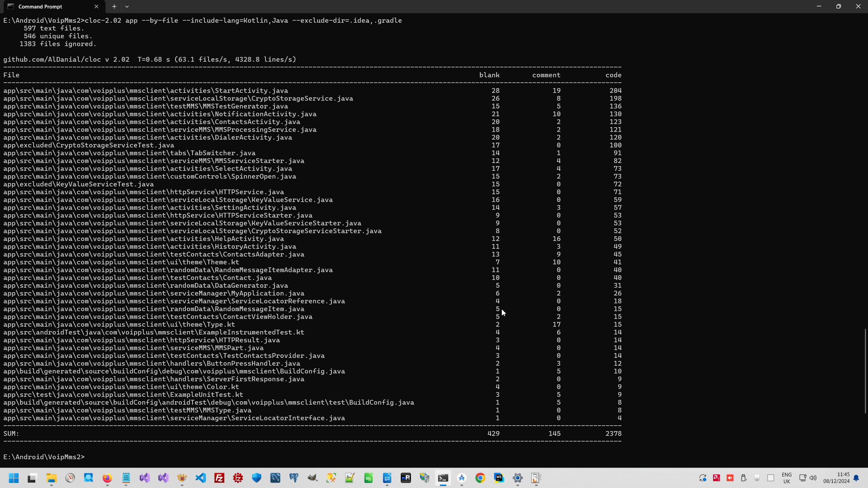Open Android Studio from the taskbar
The height and width of the screenshot is (488, 868).
[x=461, y=478]
